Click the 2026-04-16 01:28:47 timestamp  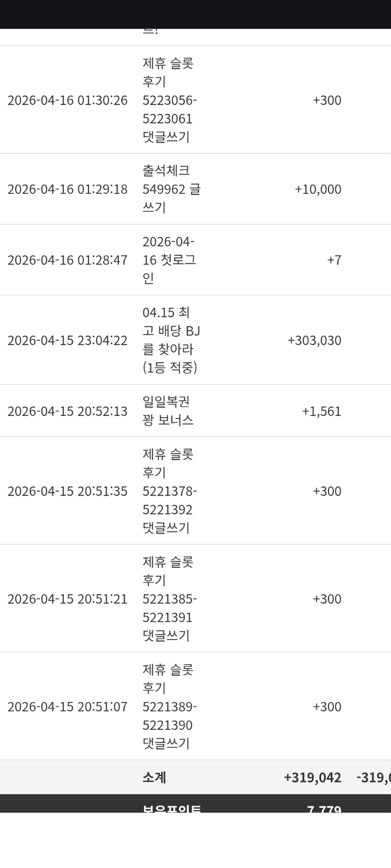coord(67,260)
